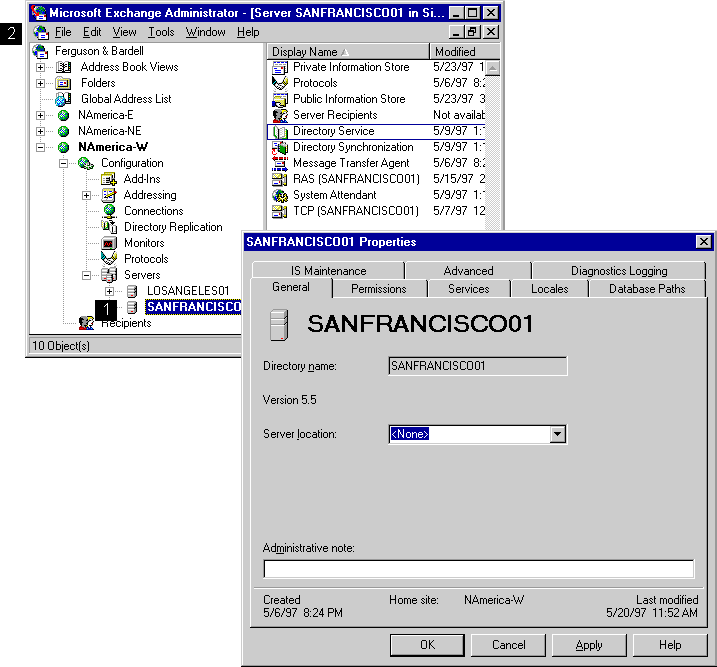The height and width of the screenshot is (667, 717).
Task: Click the Addressing icon
Action: 109,195
